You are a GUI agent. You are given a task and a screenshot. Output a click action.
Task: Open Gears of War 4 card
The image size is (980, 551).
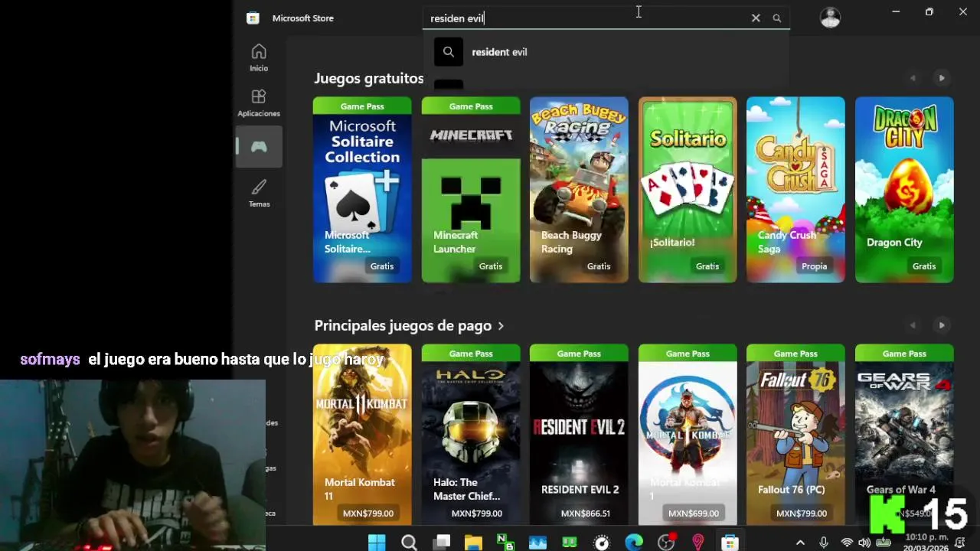(904, 435)
